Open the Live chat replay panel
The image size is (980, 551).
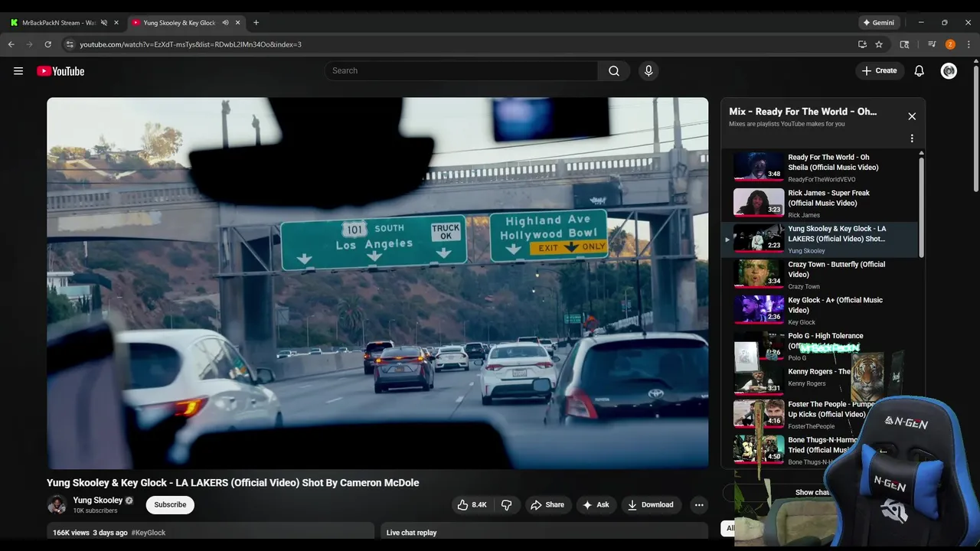(544, 533)
